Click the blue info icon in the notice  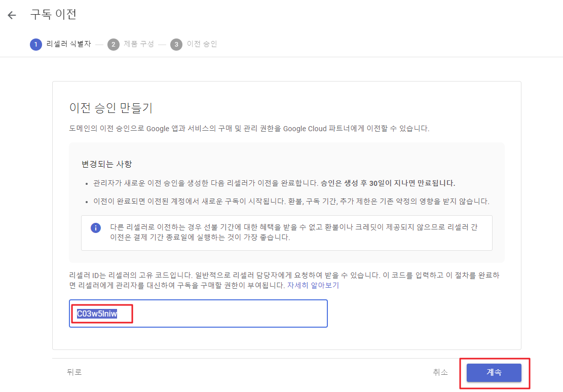(x=95, y=228)
